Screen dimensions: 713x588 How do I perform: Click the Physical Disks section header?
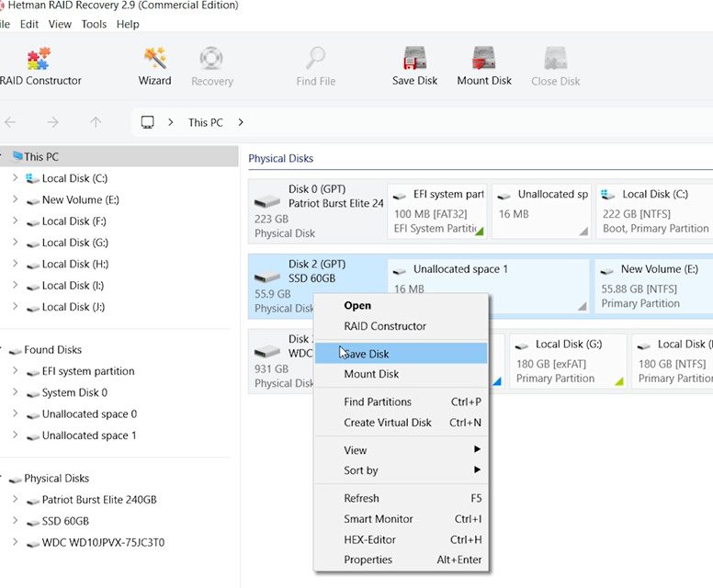click(x=280, y=158)
